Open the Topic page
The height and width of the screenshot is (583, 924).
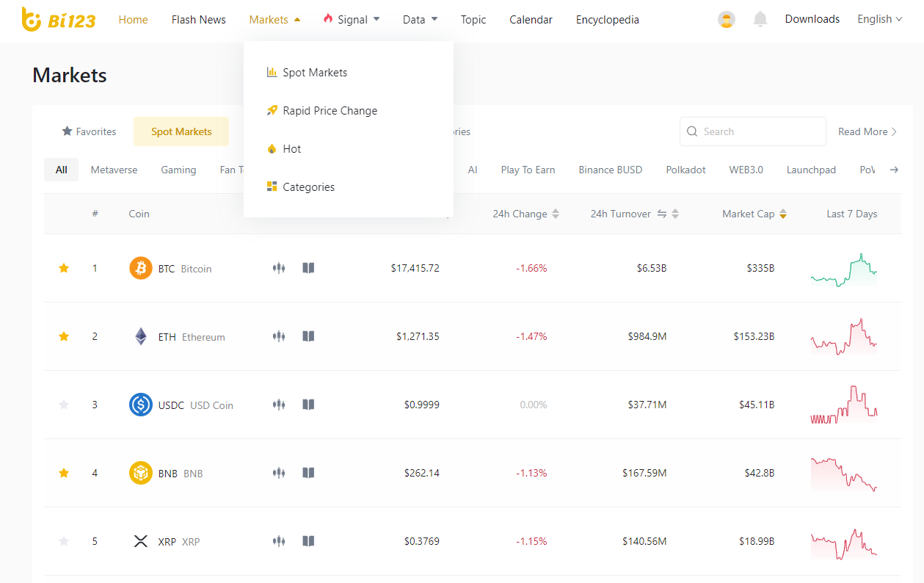tap(473, 20)
